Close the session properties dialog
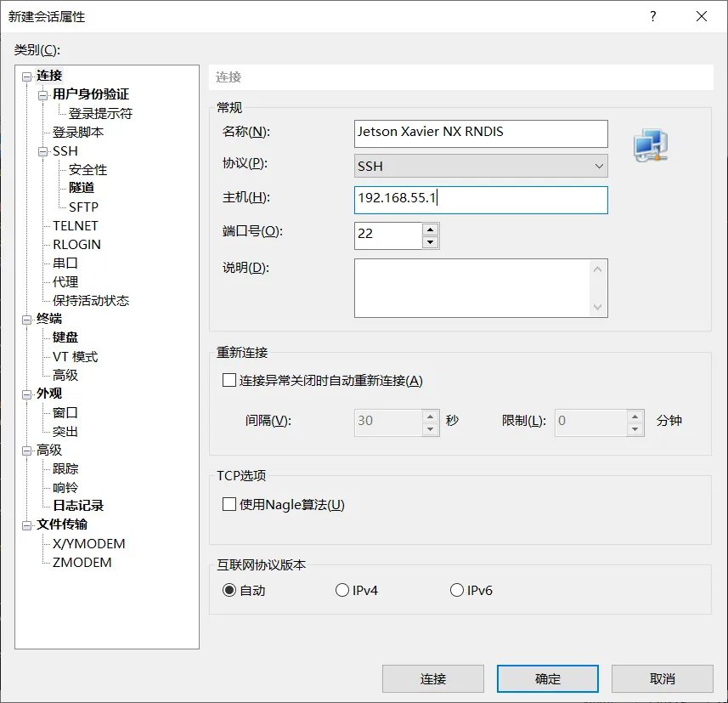The width and height of the screenshot is (728, 703). [x=702, y=16]
